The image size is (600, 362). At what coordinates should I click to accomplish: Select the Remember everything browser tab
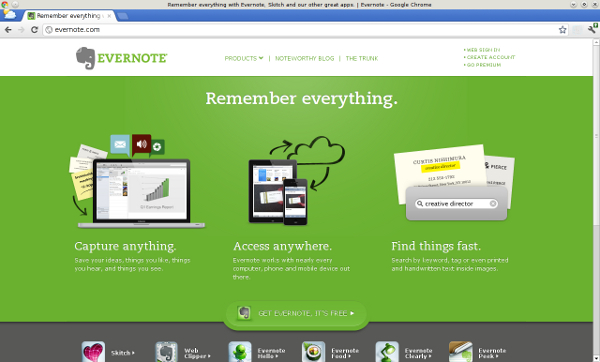pyautogui.click(x=69, y=16)
